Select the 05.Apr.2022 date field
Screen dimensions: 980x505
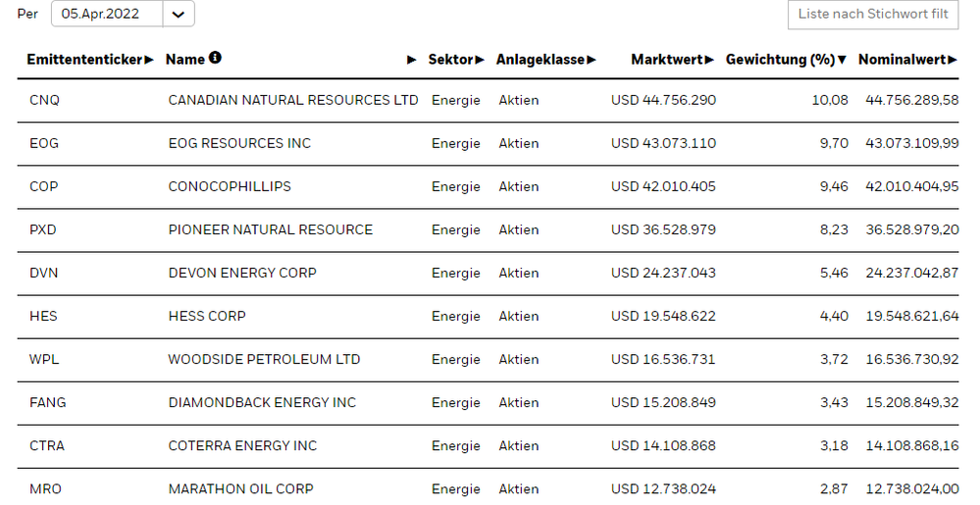[x=107, y=14]
